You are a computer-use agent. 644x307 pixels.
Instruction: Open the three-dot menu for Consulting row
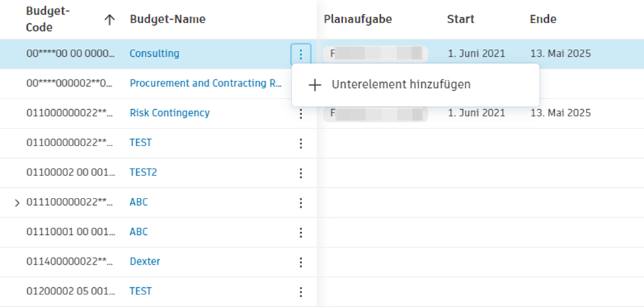(301, 54)
